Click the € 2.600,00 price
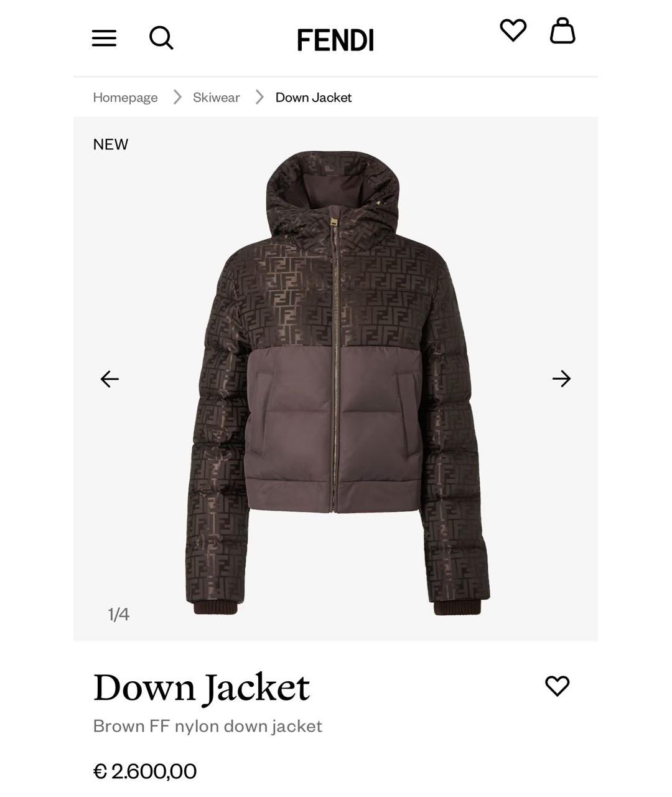 coord(144,771)
